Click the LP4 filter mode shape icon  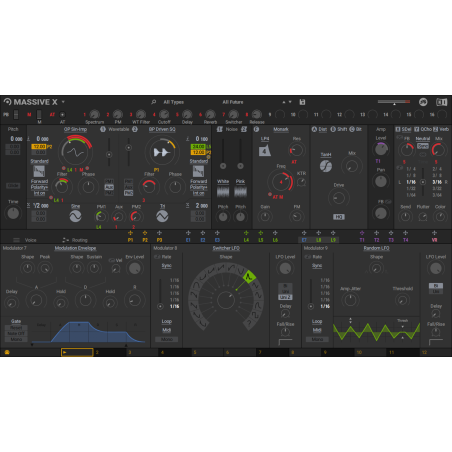pyautogui.click(x=265, y=150)
